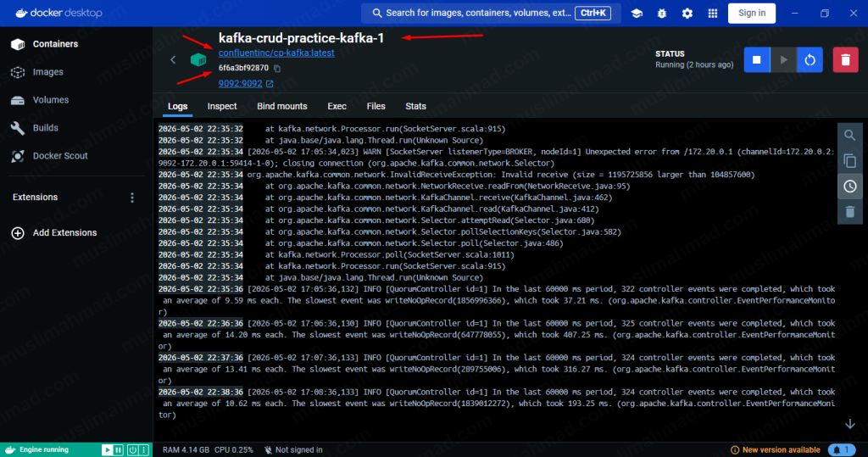Click the Docker Desktop logo
868x457 pixels.
click(58, 13)
